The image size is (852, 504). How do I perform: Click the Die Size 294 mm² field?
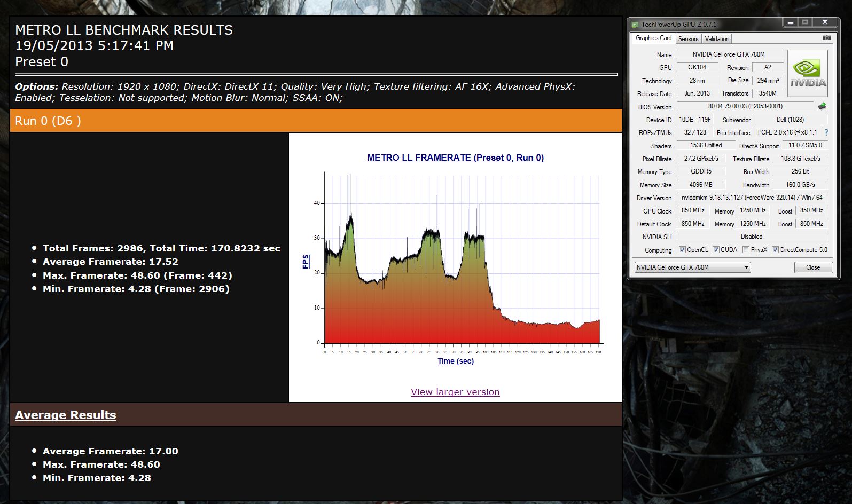tap(768, 81)
